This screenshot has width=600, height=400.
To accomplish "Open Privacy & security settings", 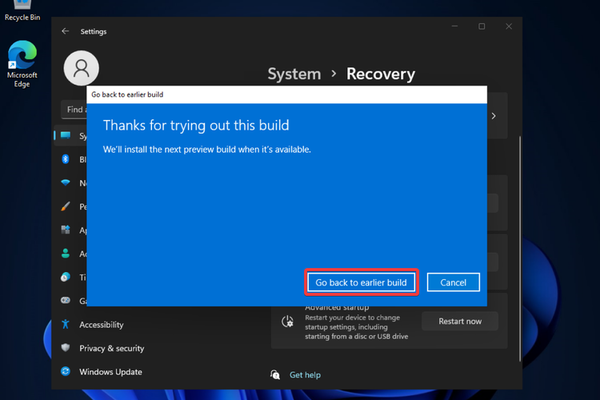I will pyautogui.click(x=112, y=348).
